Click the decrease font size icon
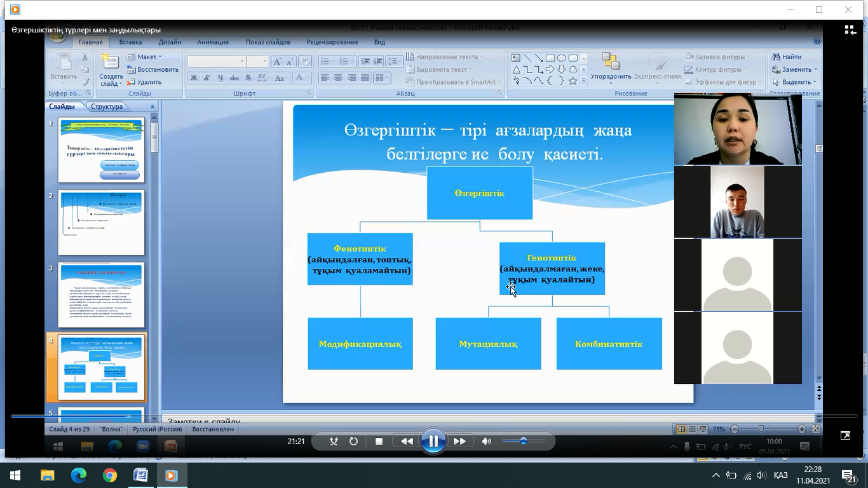Image resolution: width=868 pixels, height=488 pixels. click(289, 62)
